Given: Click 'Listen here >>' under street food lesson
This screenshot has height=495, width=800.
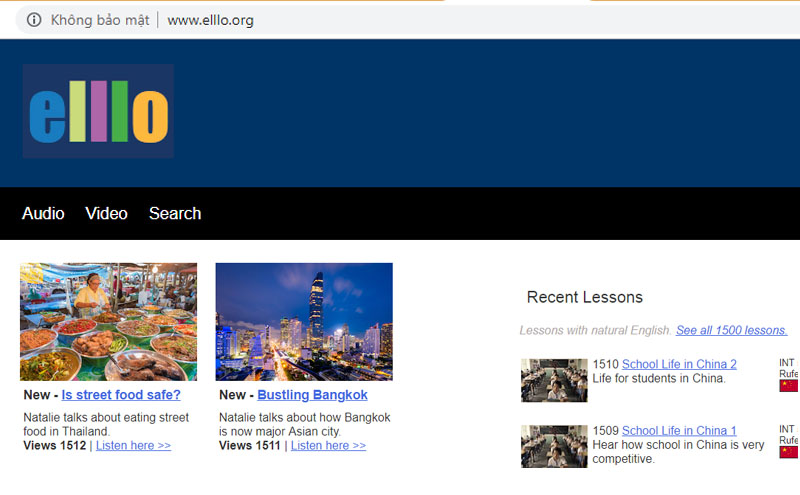Looking at the screenshot, I should 133,445.
